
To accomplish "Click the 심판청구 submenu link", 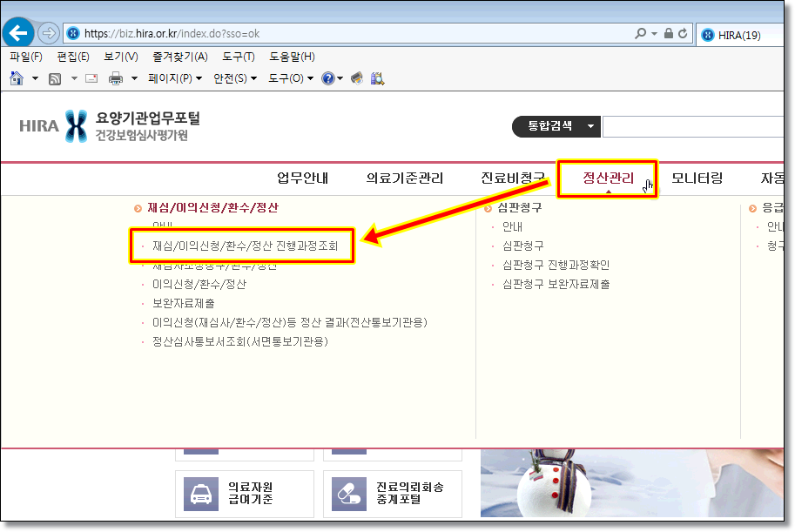I will (x=522, y=246).
